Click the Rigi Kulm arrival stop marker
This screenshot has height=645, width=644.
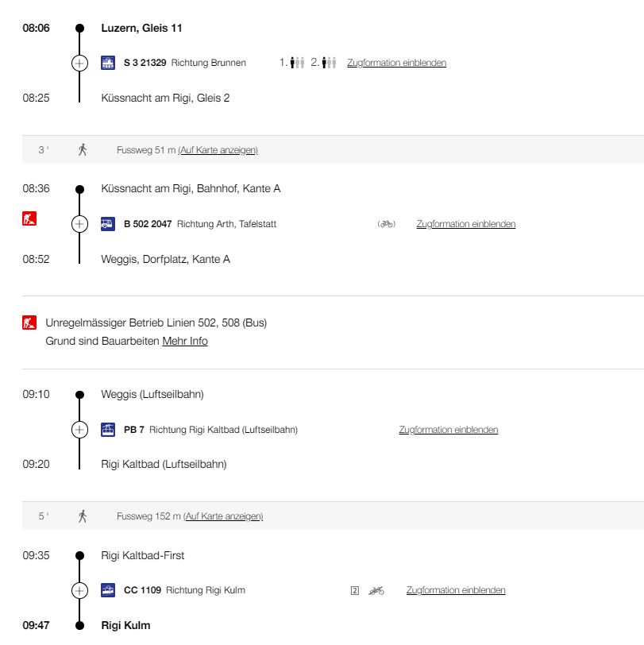click(79, 624)
